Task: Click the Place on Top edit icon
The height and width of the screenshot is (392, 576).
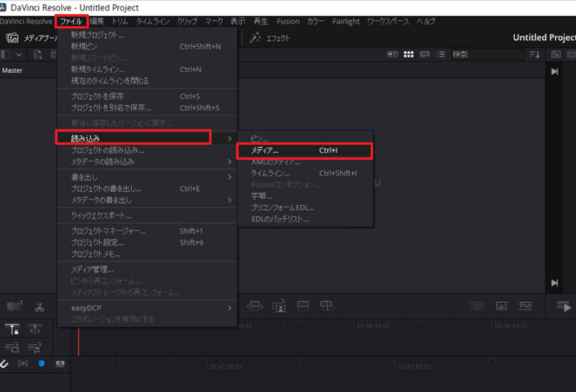Action: coord(303,306)
